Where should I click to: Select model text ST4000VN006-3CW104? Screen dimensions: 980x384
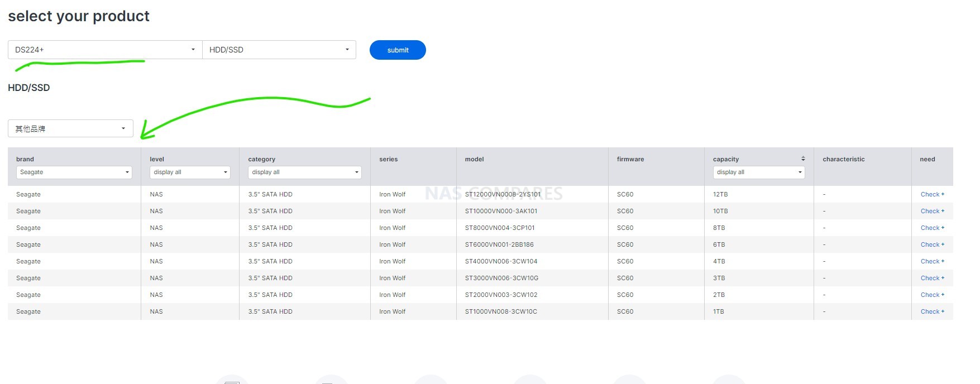(x=501, y=261)
